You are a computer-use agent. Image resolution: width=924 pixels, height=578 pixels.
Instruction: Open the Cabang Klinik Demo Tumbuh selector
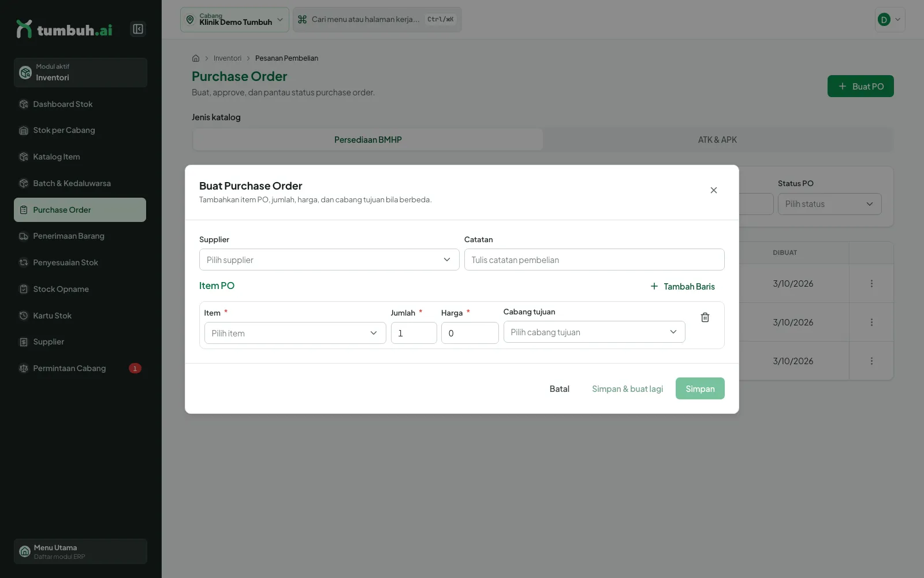[x=234, y=20]
